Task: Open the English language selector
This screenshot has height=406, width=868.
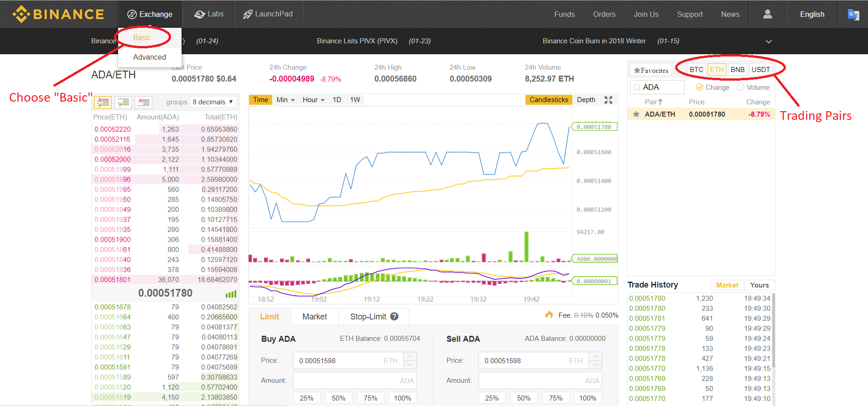Action: tap(812, 14)
